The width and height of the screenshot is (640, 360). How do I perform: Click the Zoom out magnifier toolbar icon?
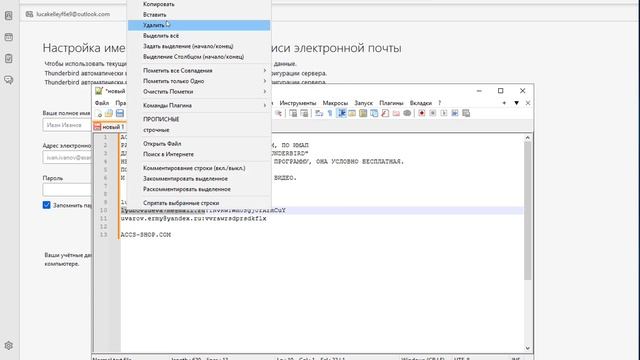coord(278,113)
